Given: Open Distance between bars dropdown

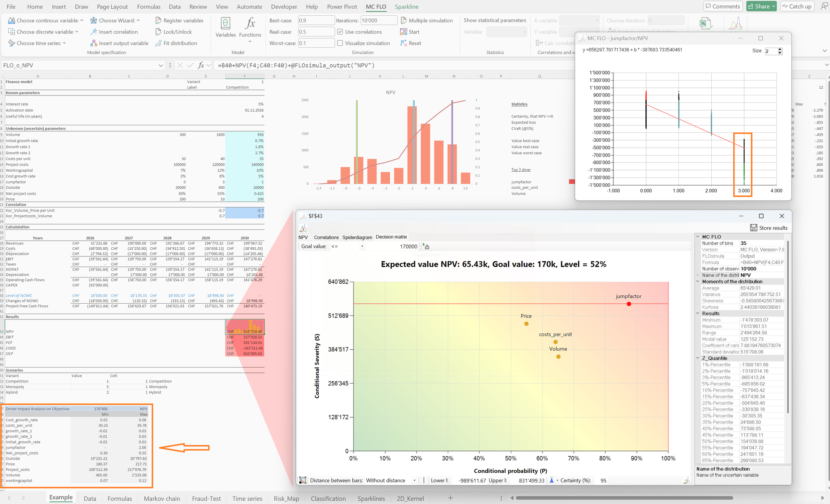Looking at the screenshot, I should tap(415, 480).
